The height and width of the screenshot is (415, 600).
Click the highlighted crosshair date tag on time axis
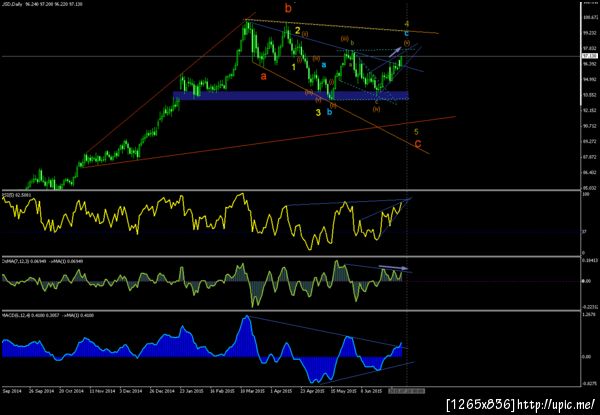(x=407, y=391)
